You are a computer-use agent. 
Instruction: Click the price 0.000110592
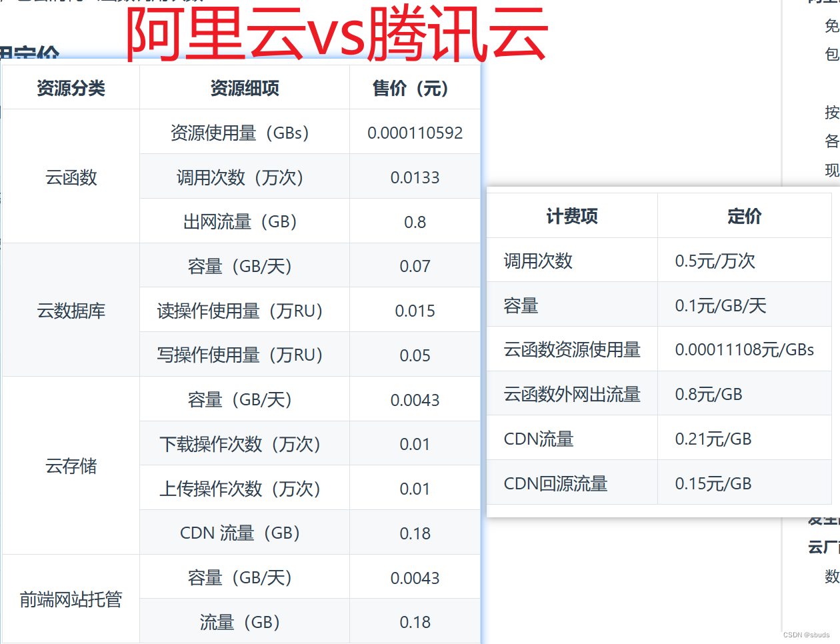pos(415,133)
